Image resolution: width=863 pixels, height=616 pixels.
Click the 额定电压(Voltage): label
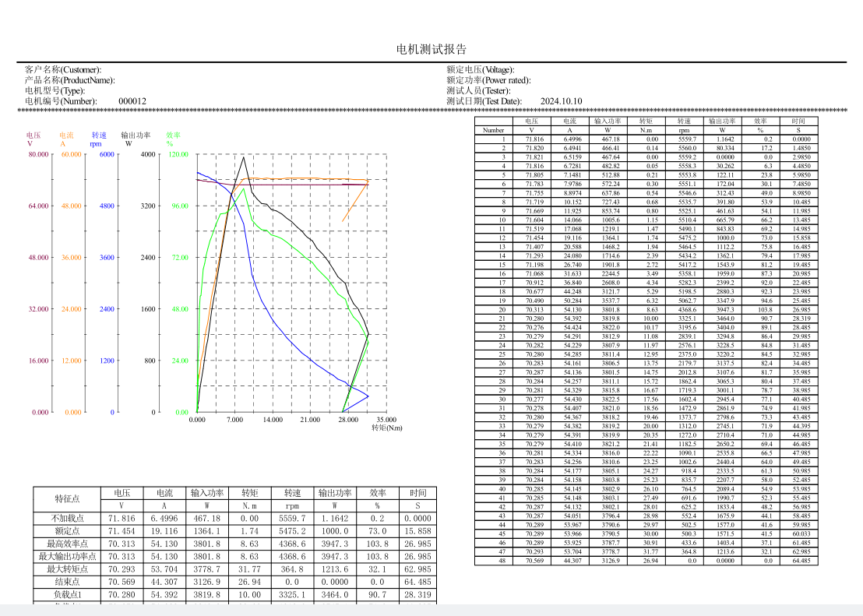click(x=481, y=70)
